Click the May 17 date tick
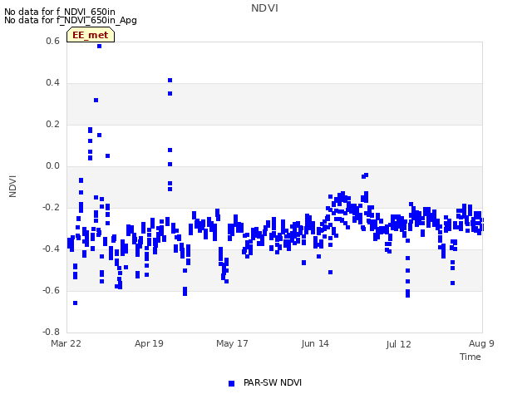 [x=232, y=343]
